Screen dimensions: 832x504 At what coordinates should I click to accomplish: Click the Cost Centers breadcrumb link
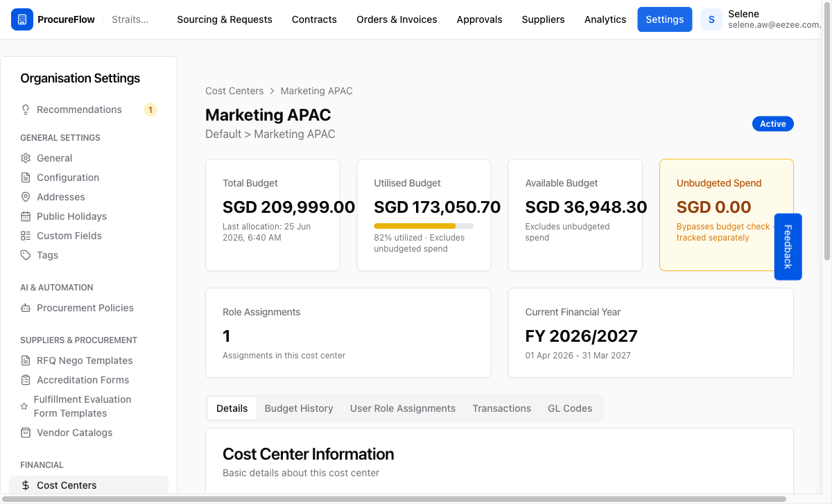click(234, 91)
